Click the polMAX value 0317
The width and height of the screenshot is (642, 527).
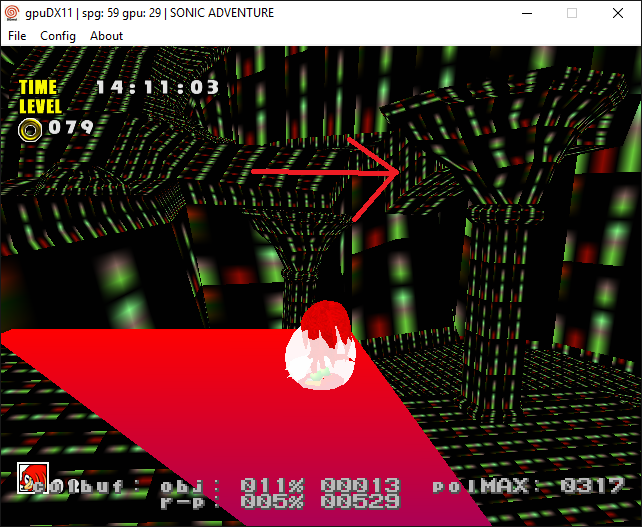pos(592,486)
